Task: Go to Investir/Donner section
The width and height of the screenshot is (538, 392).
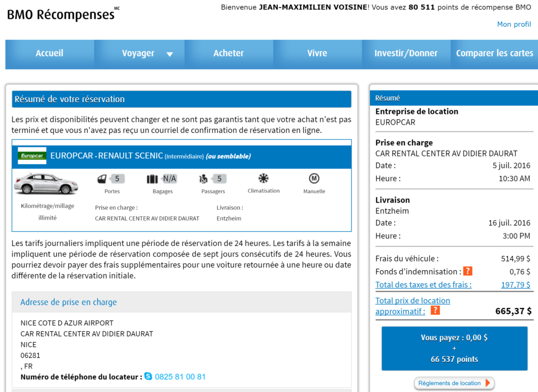Action: coord(406,54)
